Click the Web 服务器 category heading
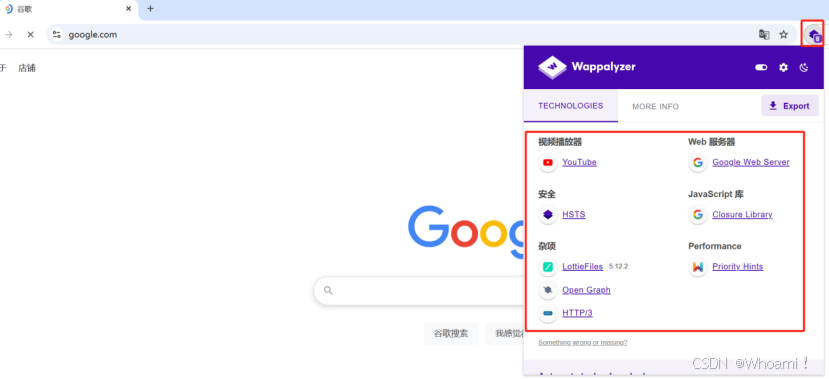Image resolution: width=829 pixels, height=379 pixels. click(x=712, y=142)
